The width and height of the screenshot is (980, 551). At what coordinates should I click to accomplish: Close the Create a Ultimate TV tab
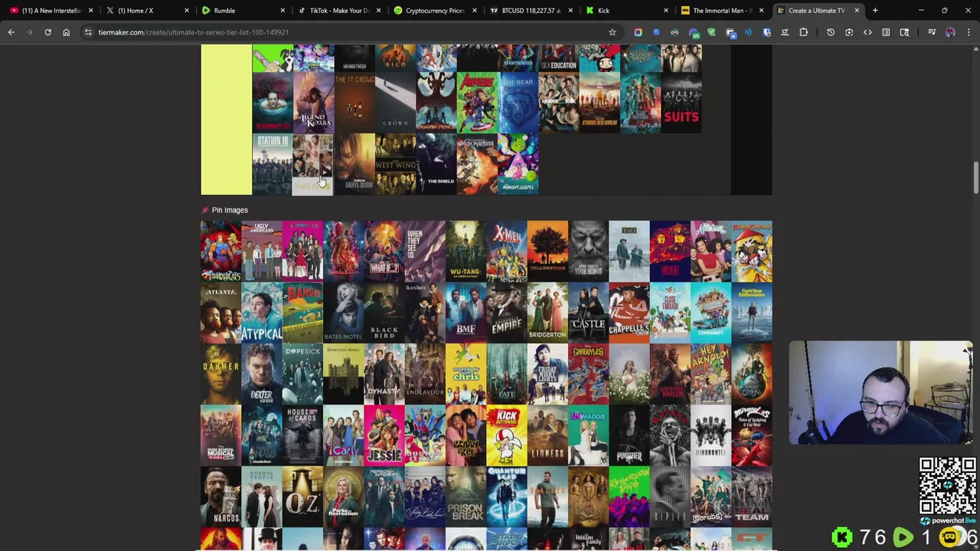coord(857,11)
